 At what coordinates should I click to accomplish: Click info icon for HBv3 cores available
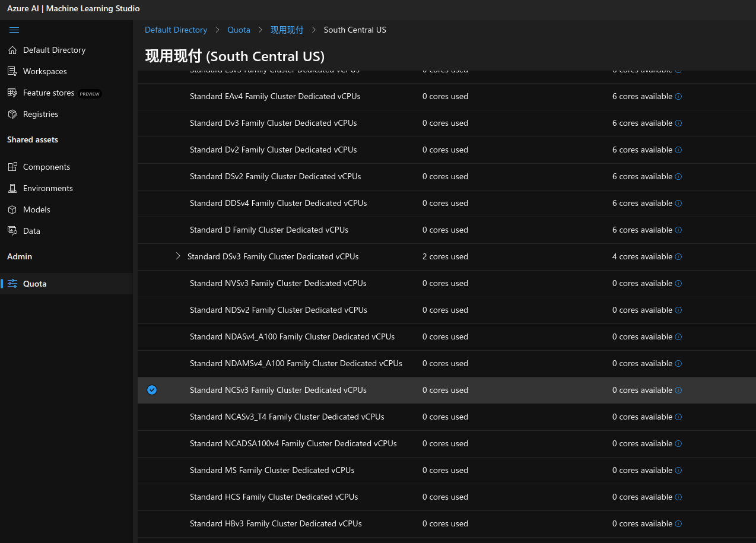click(678, 523)
